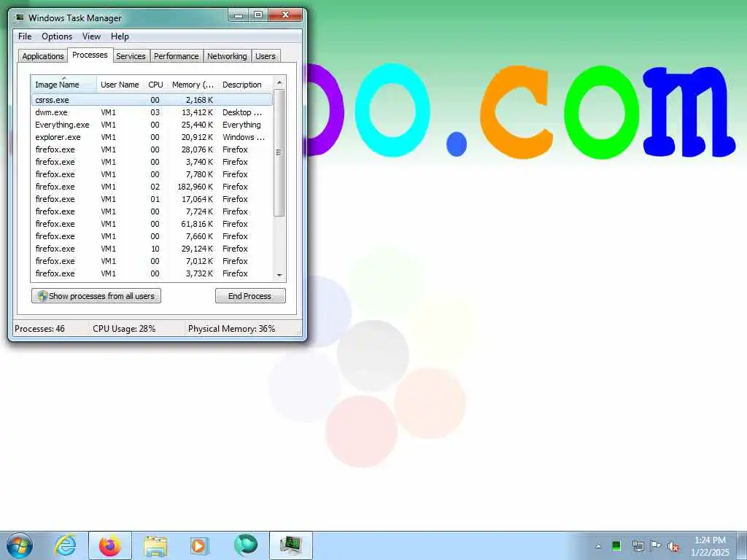747x560 pixels.
Task: Sort by User Name column header
Action: click(120, 85)
